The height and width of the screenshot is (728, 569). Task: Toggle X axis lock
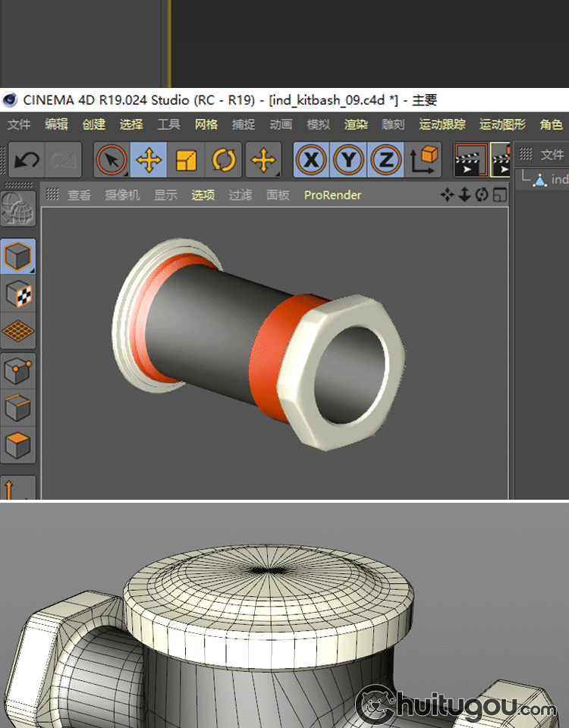(x=311, y=160)
